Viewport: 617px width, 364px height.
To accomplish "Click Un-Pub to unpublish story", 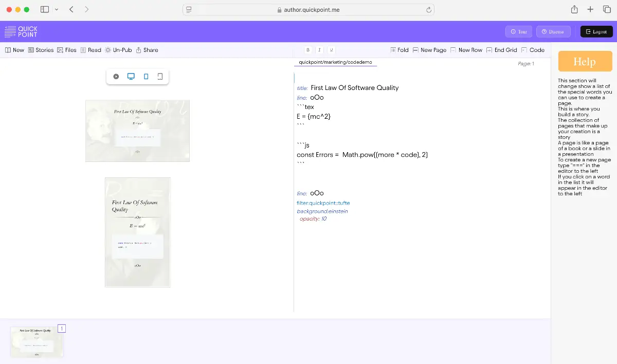I will coord(118,50).
